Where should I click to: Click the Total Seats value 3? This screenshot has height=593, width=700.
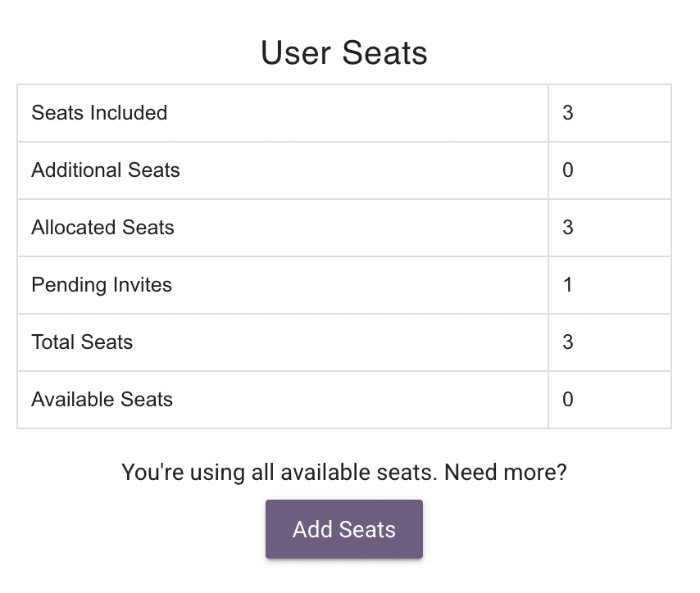568,342
